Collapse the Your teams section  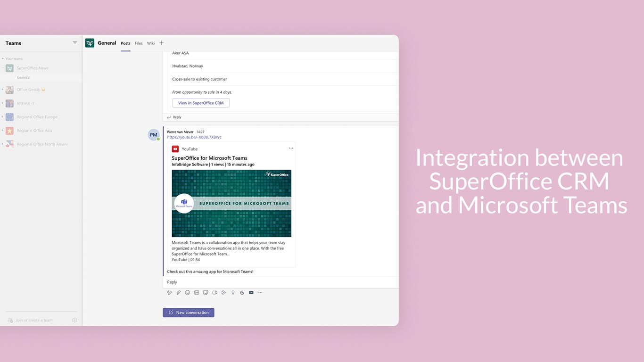(x=3, y=59)
